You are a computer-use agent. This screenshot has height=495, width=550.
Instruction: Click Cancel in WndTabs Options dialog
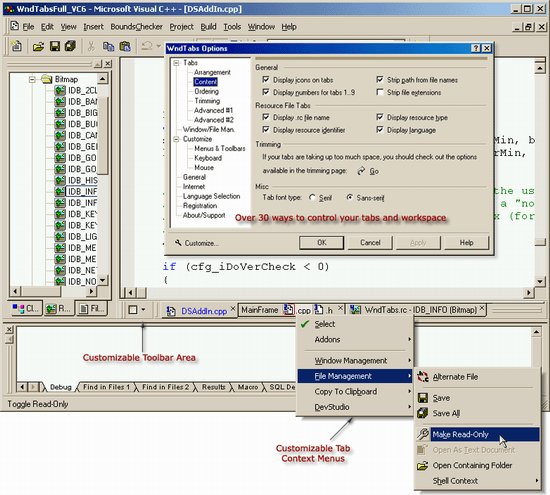(370, 242)
